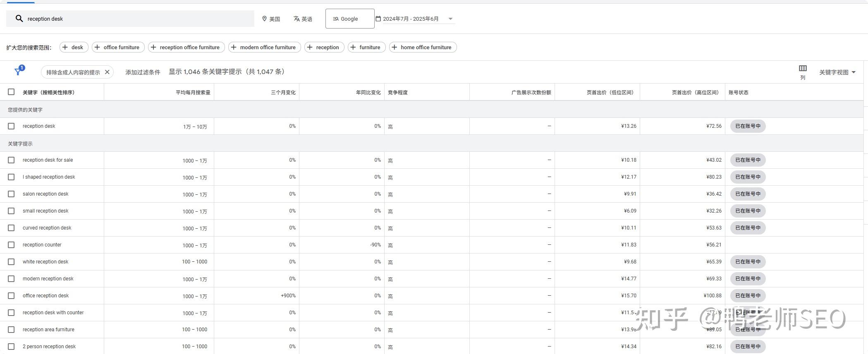868x354 pixels.
Task: Sort by 竞争程度 column header
Action: 398,92
